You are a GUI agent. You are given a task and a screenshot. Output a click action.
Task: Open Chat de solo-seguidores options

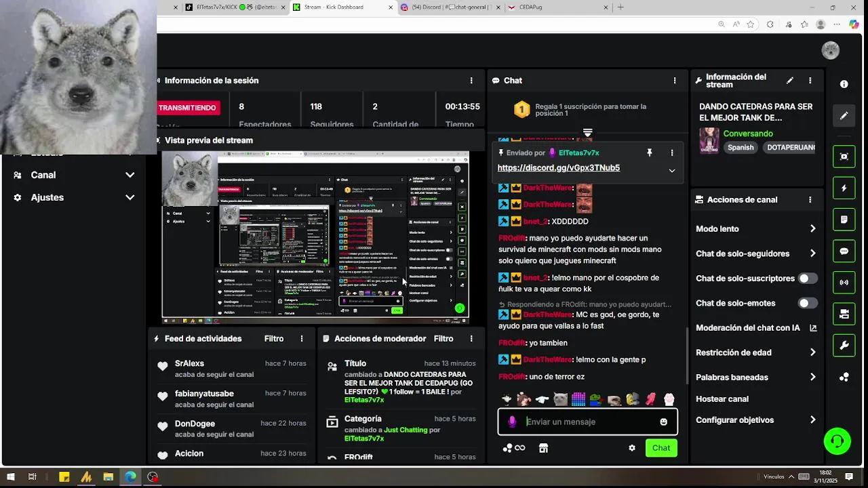click(x=756, y=253)
